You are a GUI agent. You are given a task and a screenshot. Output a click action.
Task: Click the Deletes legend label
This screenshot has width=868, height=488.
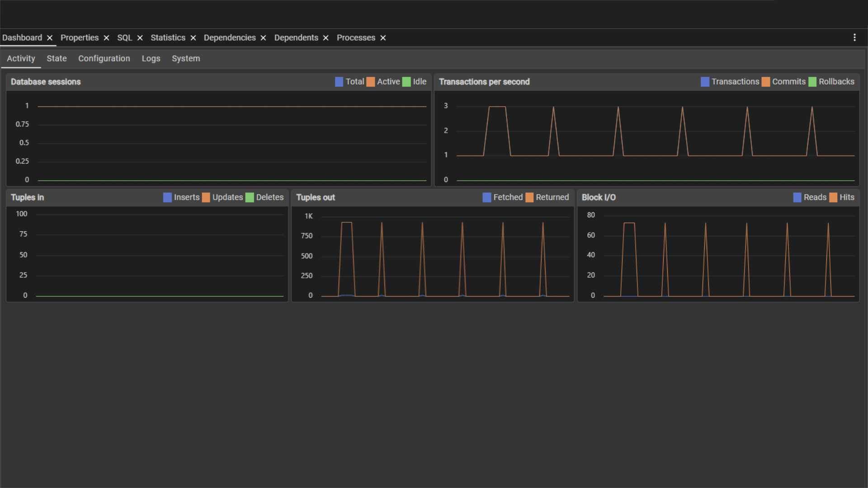click(x=270, y=197)
